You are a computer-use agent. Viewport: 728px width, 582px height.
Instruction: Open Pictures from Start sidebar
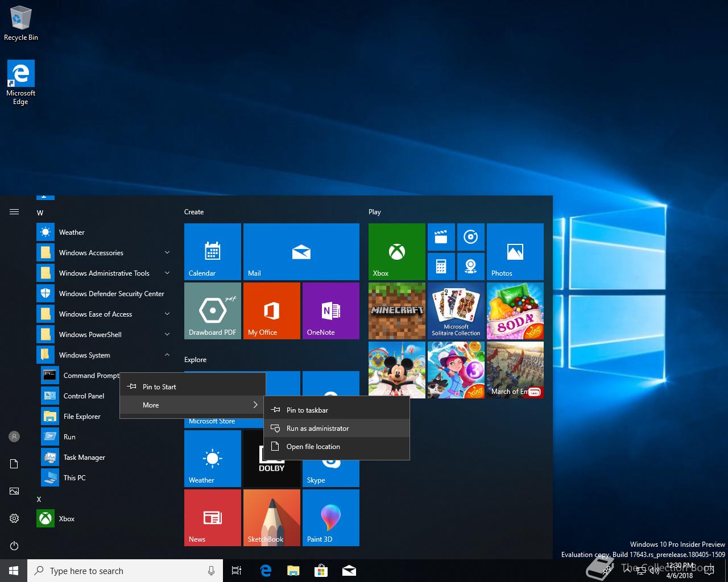pos(14,491)
